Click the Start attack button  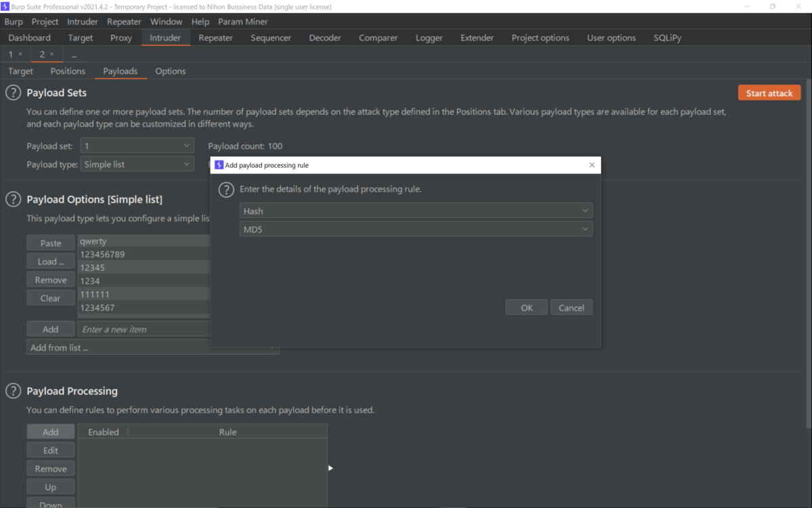tap(769, 93)
